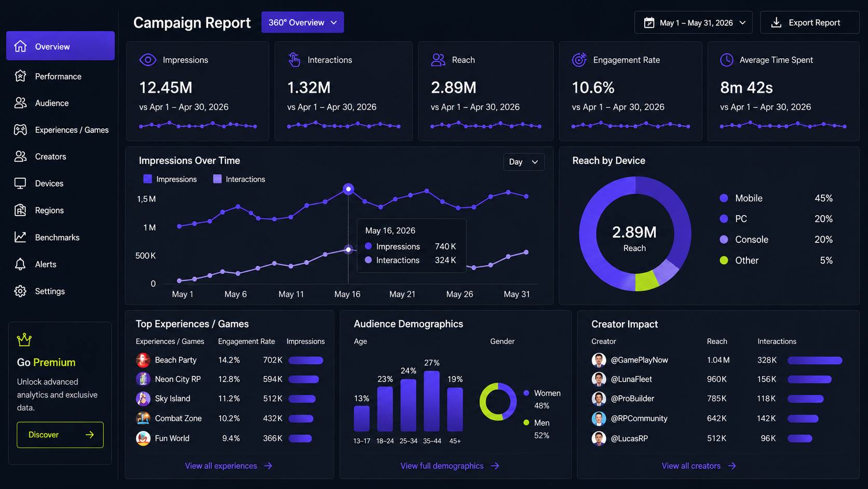
Task: Open the 360° Overview dropdown
Action: 303,22
